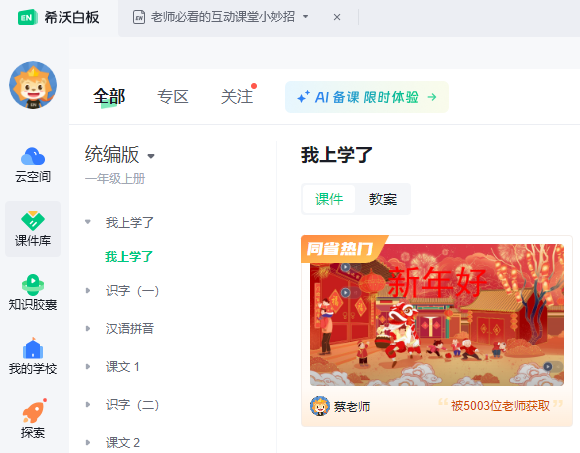Expand the 课文 1 chapter
580x453 pixels.
88,367
